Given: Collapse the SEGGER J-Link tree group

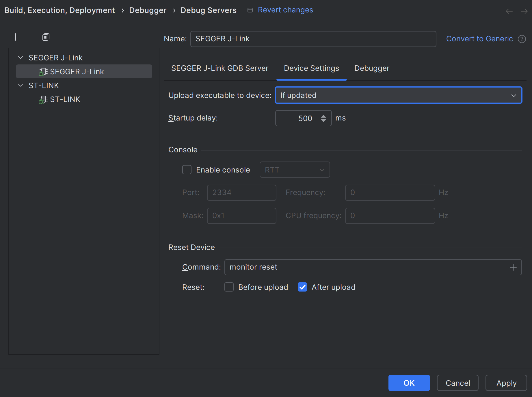Looking at the screenshot, I should pos(21,58).
